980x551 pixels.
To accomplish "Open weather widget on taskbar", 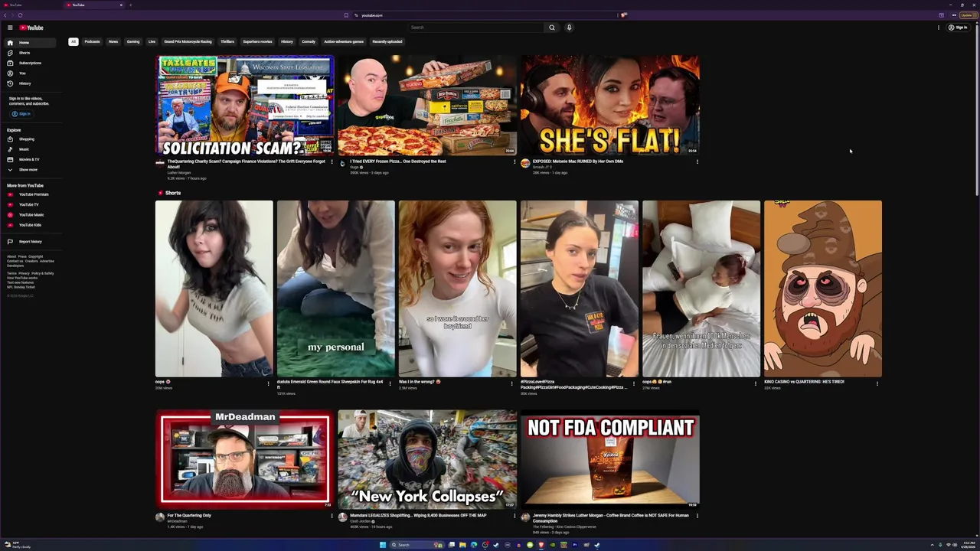I will pos(17,545).
